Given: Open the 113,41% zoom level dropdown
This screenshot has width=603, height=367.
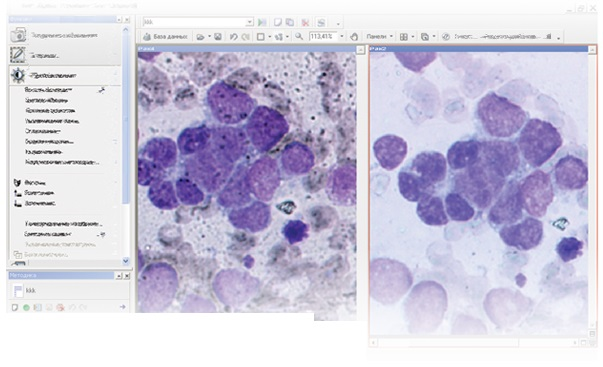Looking at the screenshot, I should point(341,37).
